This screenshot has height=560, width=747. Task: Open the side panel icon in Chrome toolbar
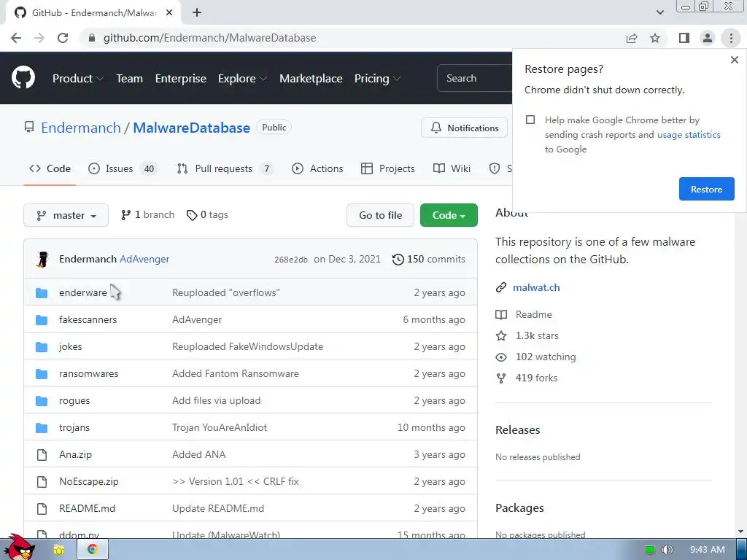[684, 38]
